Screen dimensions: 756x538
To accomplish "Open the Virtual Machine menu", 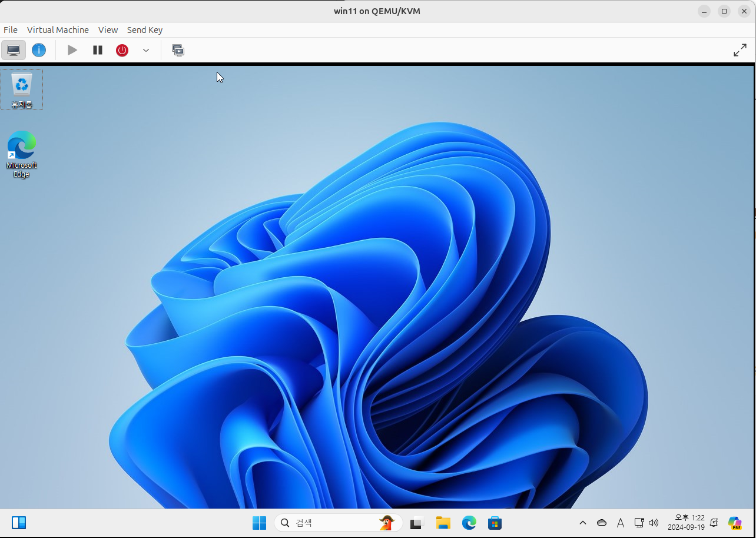I will tap(58, 30).
